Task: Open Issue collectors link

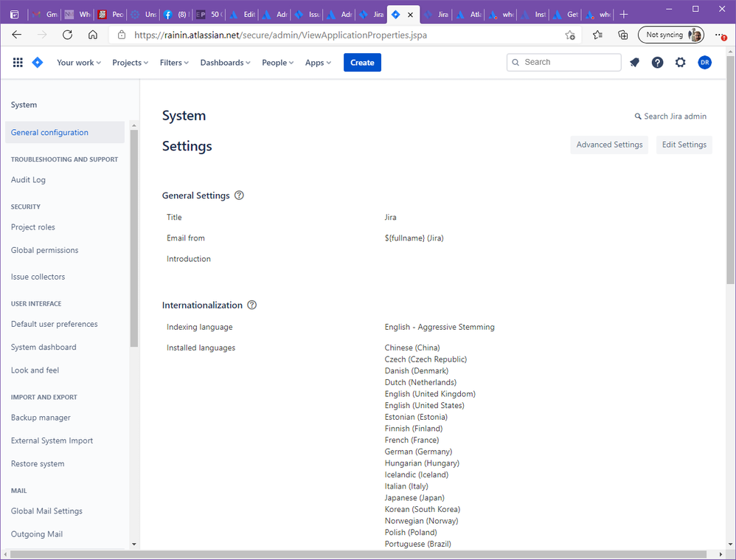Action: [38, 277]
